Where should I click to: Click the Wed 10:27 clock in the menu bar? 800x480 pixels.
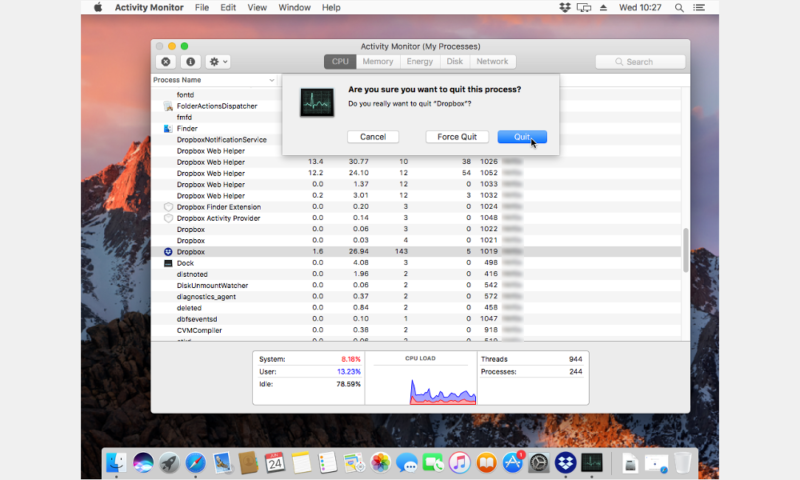640,7
